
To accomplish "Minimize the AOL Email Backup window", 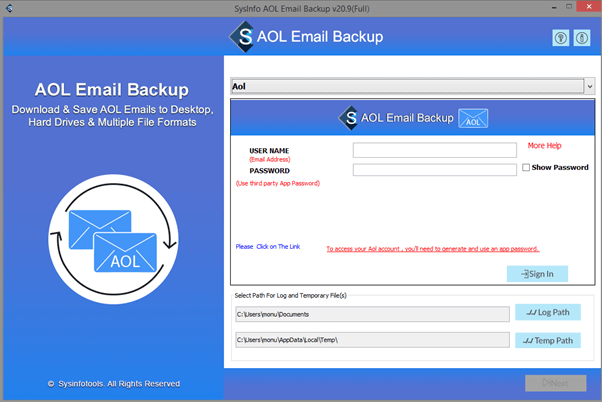I will click(x=554, y=7).
